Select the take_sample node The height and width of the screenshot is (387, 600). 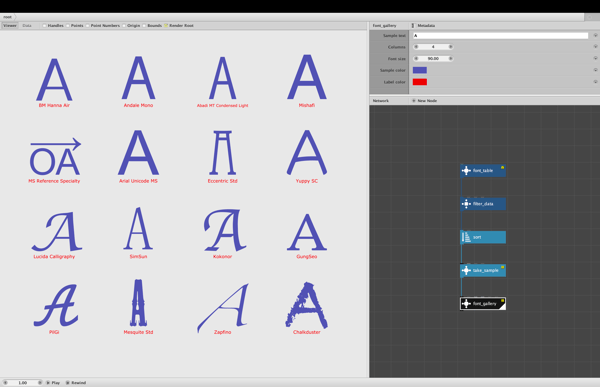483,270
